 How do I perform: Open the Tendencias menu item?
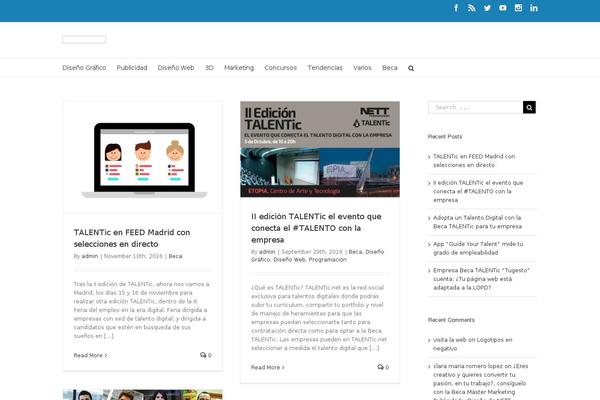[x=325, y=68]
